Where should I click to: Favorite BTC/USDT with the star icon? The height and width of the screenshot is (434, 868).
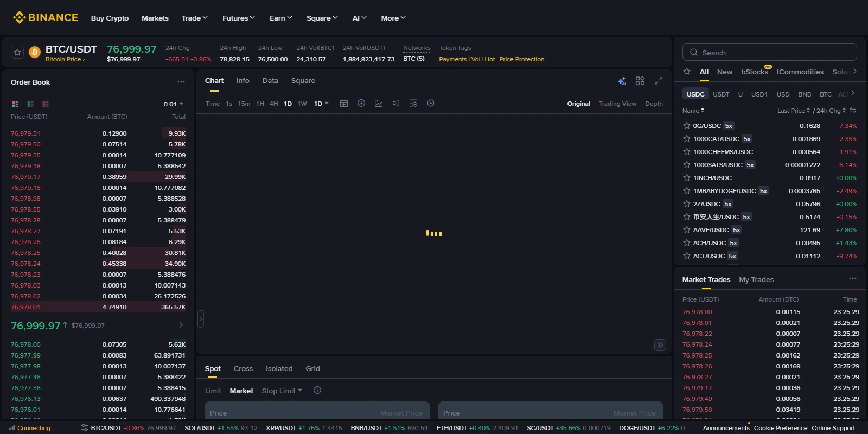pyautogui.click(x=17, y=52)
